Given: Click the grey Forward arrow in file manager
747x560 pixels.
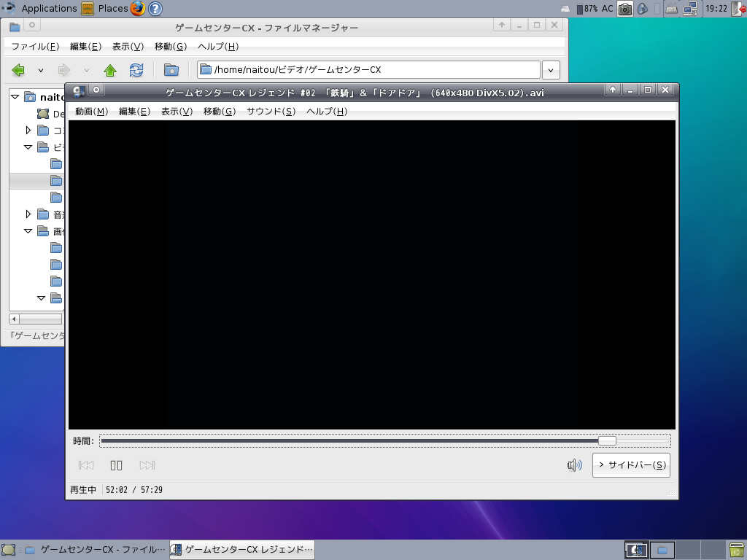Looking at the screenshot, I should [64, 71].
